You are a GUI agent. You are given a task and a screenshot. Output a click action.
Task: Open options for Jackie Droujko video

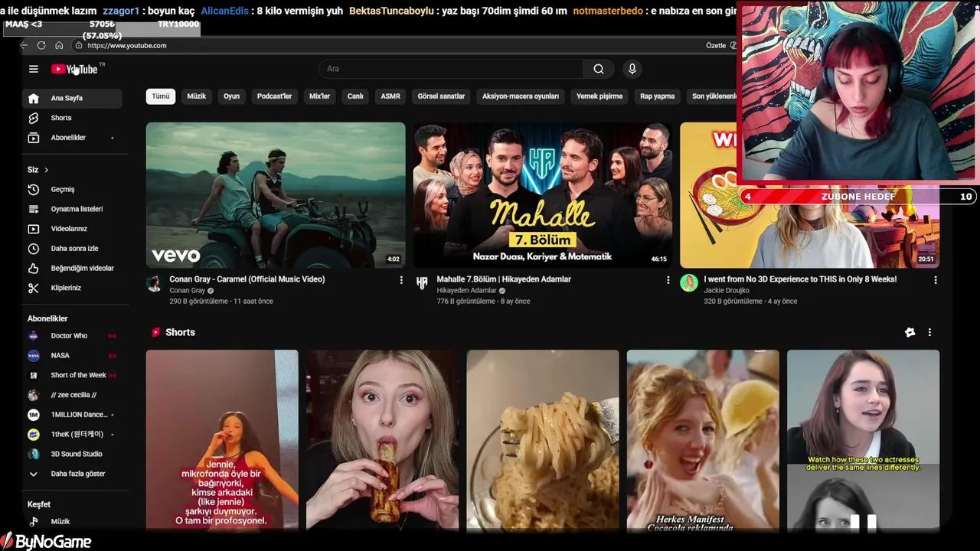935,280
